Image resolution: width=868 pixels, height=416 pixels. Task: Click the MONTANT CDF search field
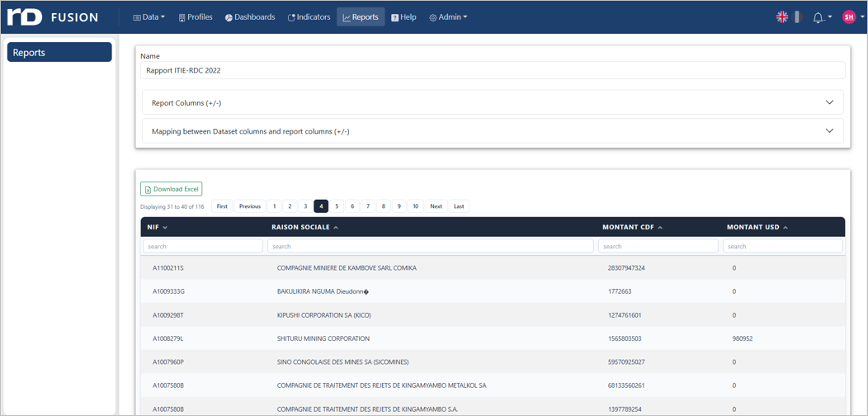point(658,246)
